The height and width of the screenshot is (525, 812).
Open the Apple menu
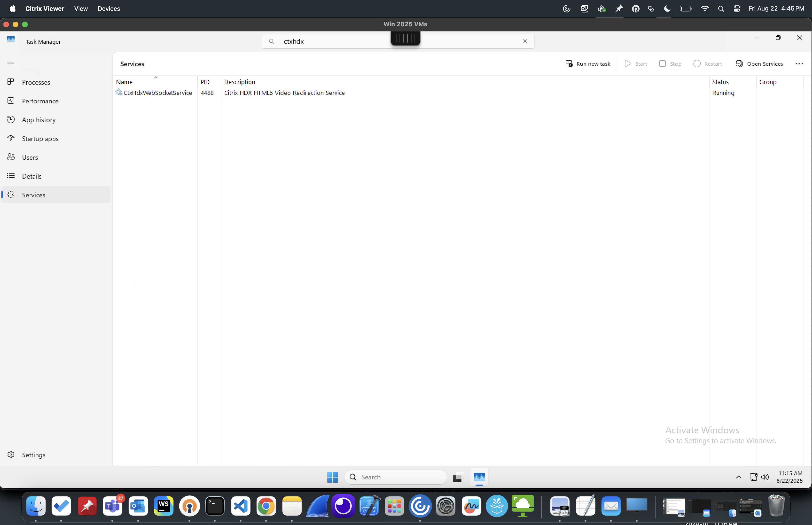coord(13,8)
